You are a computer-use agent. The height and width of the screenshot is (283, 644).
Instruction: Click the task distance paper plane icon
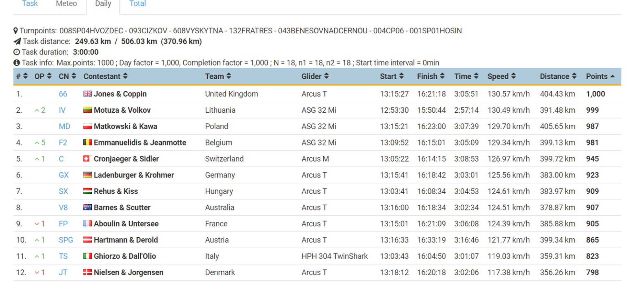tap(17, 41)
